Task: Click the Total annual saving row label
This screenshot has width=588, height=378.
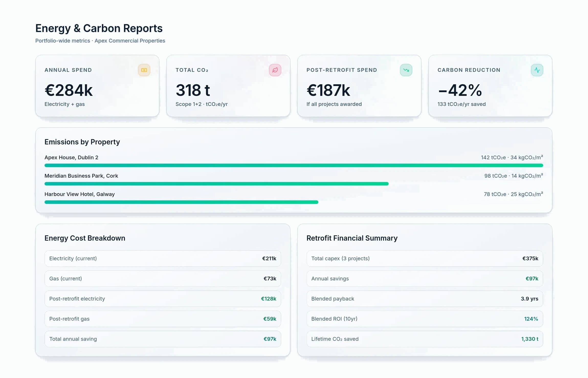Action: point(73,339)
